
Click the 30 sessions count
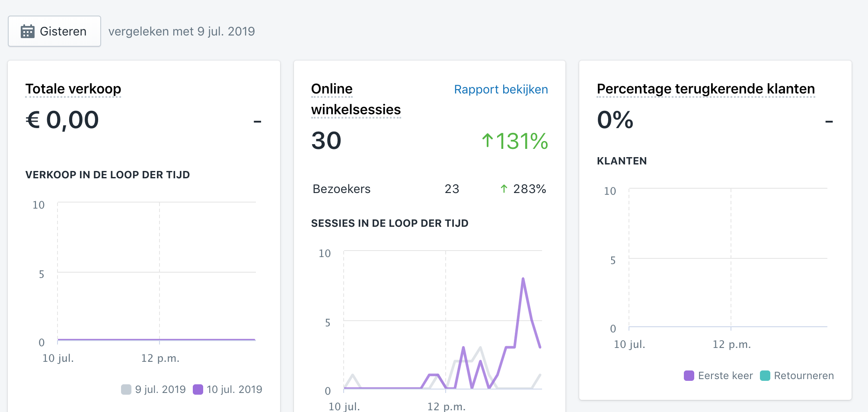[326, 141]
